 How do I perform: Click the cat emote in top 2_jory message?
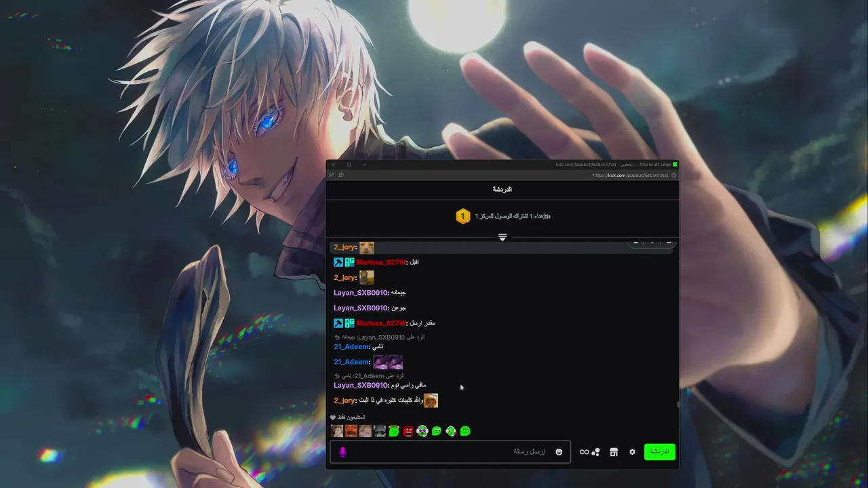pyautogui.click(x=367, y=247)
